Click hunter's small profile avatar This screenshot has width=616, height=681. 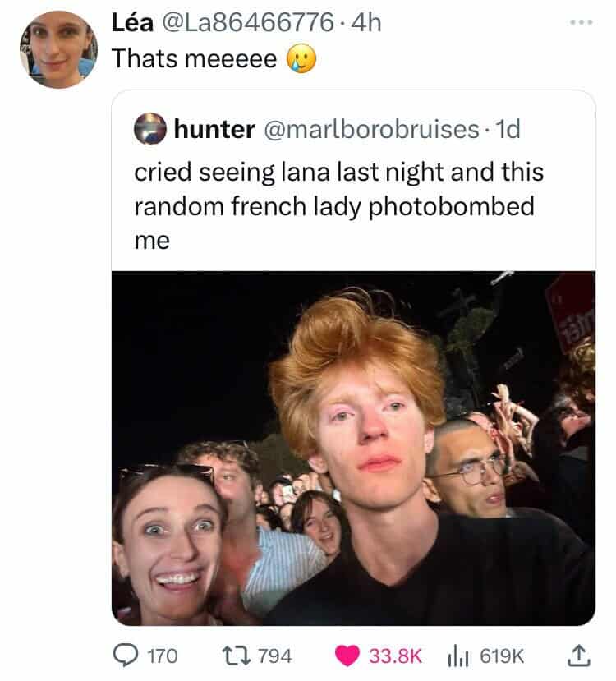(x=149, y=128)
